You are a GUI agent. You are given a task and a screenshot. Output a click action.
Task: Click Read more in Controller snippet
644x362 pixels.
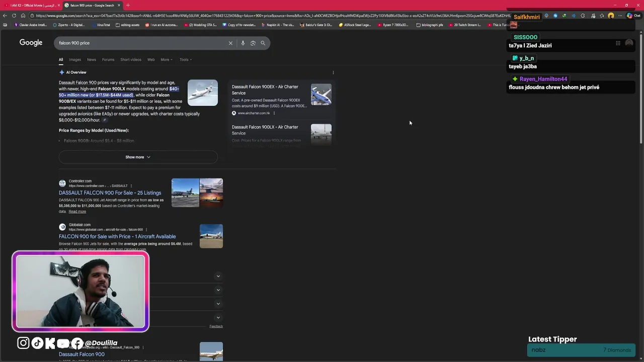(77, 212)
